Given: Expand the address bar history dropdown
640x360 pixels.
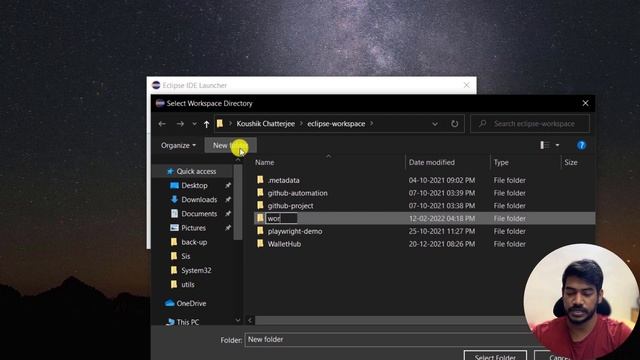Looking at the screenshot, I should (435, 124).
